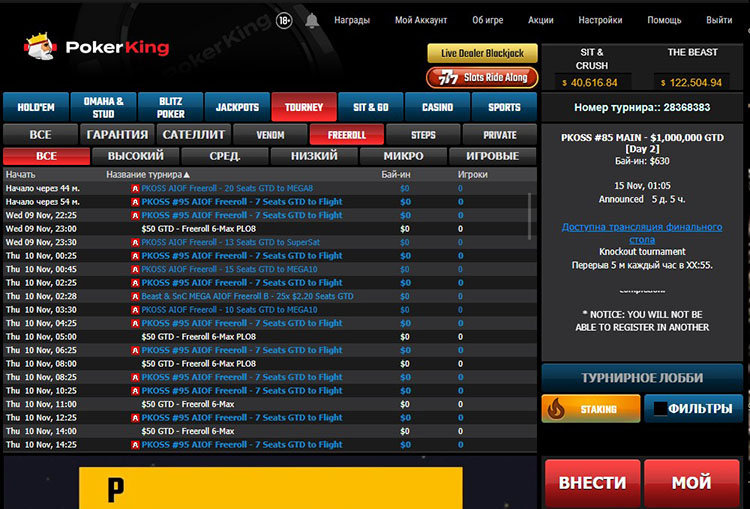Filter by ВЫСОКИЙ buy-in level

135,156
